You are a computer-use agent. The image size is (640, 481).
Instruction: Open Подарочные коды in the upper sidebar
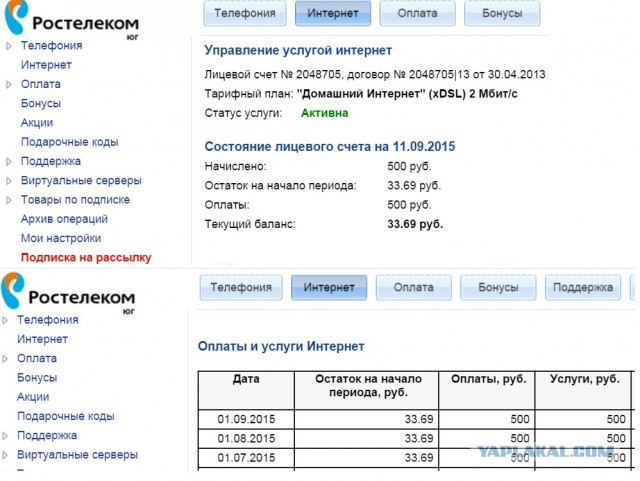pos(69,142)
